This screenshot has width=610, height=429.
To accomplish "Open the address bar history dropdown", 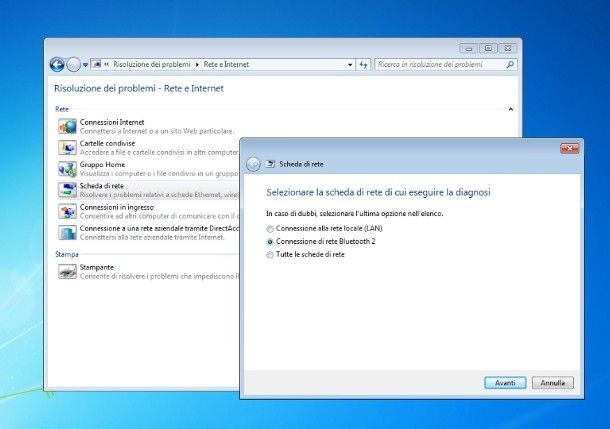I will click(350, 65).
